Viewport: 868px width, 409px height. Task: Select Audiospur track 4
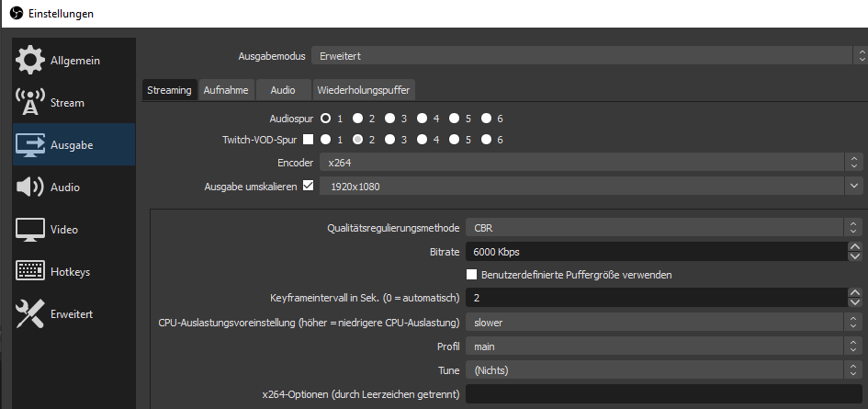(x=422, y=118)
